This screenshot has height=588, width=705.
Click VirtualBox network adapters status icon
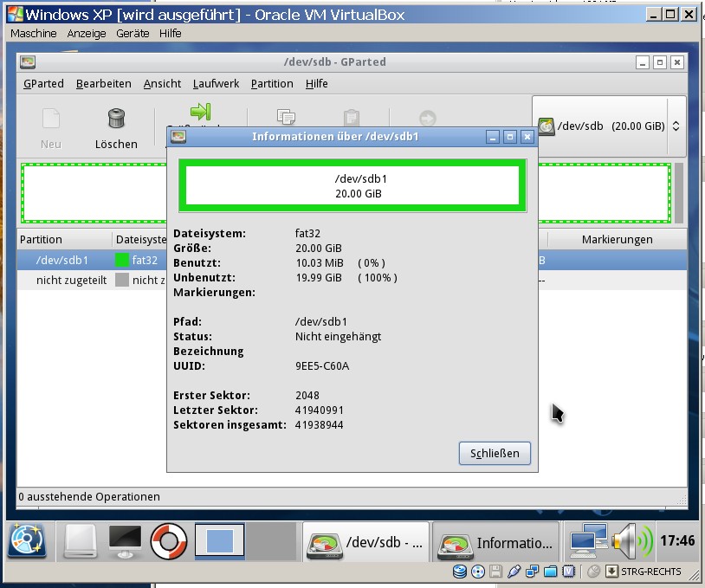533,572
